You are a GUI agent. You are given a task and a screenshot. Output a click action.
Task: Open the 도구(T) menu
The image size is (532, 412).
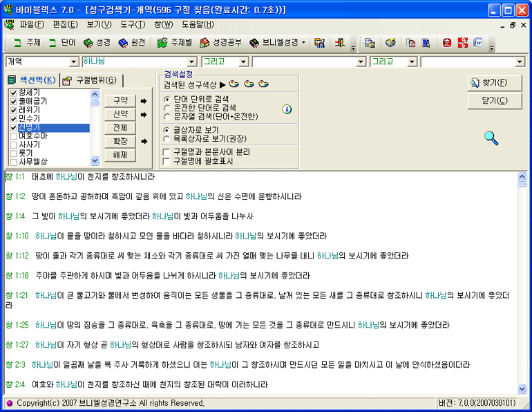point(133,24)
